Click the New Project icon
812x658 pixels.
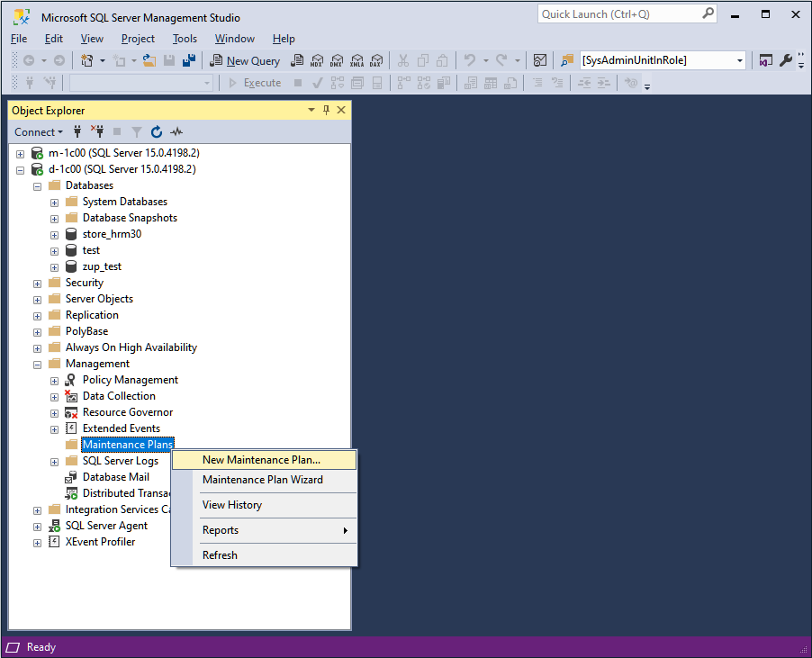[x=87, y=60]
